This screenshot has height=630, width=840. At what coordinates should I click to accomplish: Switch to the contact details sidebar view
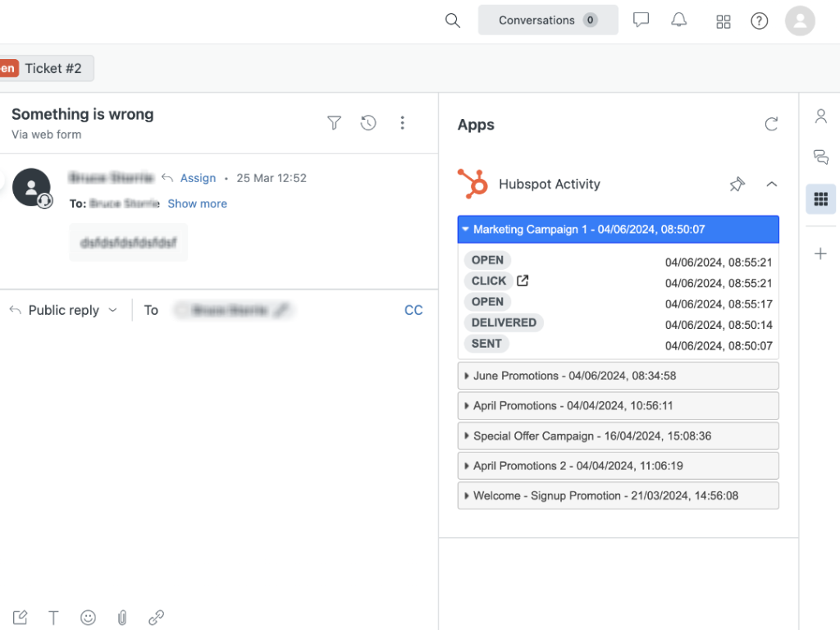[x=820, y=116]
